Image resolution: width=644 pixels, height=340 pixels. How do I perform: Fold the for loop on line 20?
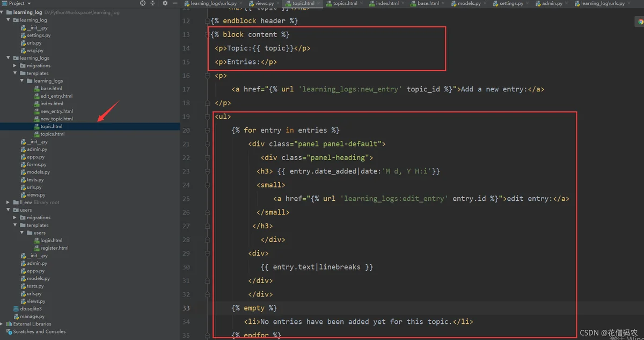click(207, 131)
